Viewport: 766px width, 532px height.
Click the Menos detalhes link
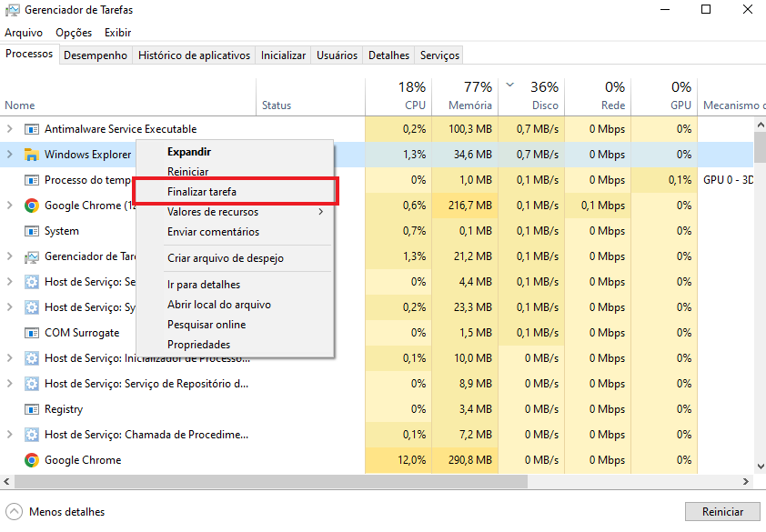click(x=67, y=512)
